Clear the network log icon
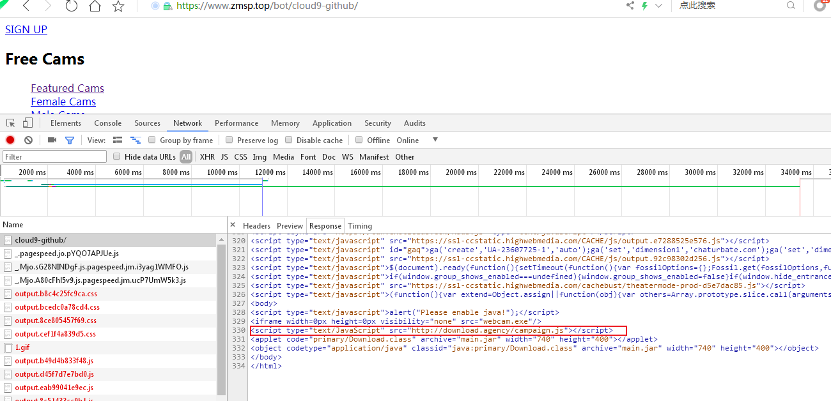Screen dimensions: 832x402 pyautogui.click(x=29, y=140)
